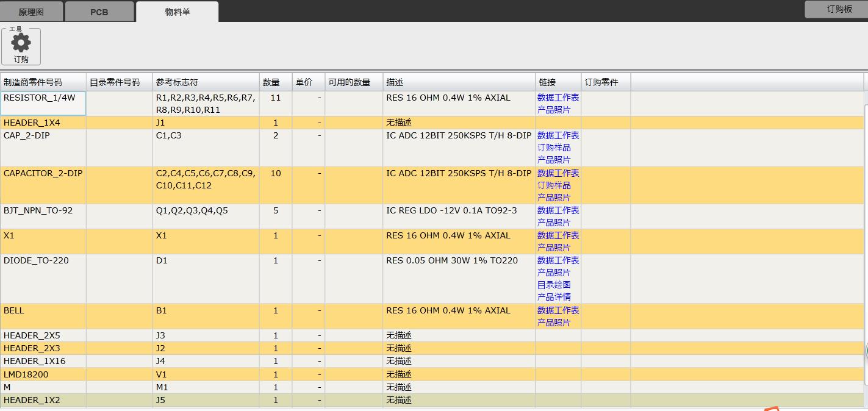Select the DIODE_TO-220 part cell
This screenshot has height=411, width=868.
tap(43, 279)
